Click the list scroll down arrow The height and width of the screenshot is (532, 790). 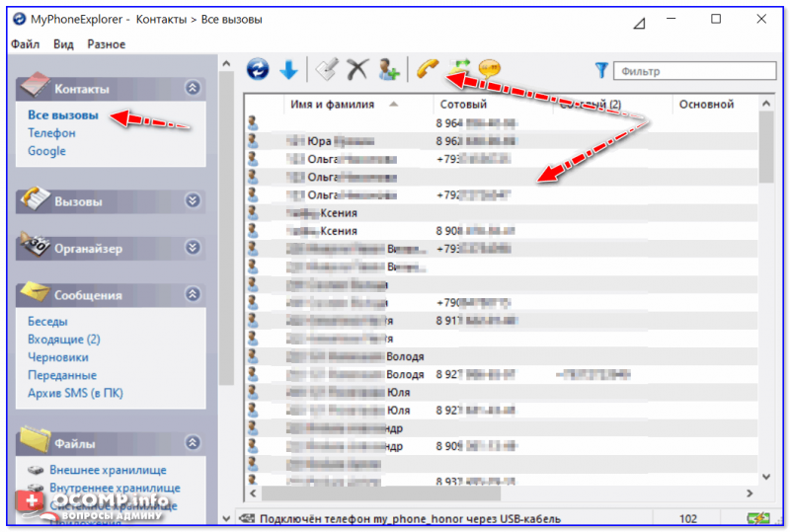coord(766,477)
